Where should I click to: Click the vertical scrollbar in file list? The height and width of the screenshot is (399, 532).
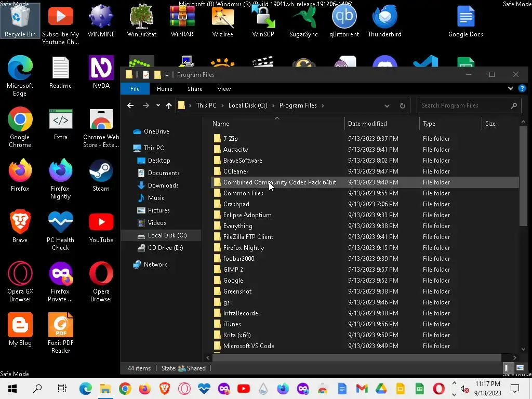pos(523,175)
